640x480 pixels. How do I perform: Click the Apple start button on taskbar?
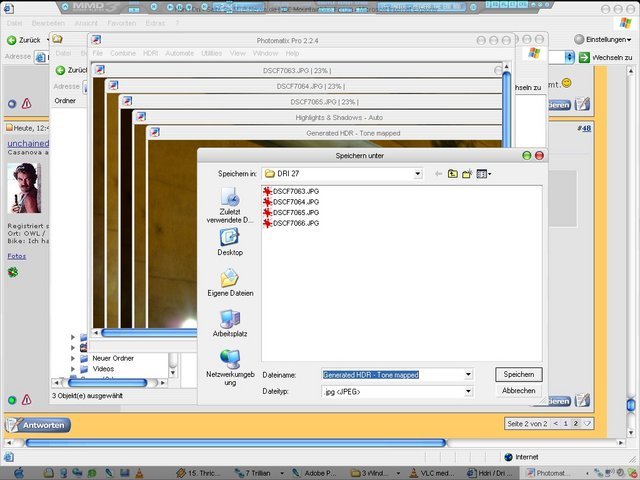(x=19, y=473)
